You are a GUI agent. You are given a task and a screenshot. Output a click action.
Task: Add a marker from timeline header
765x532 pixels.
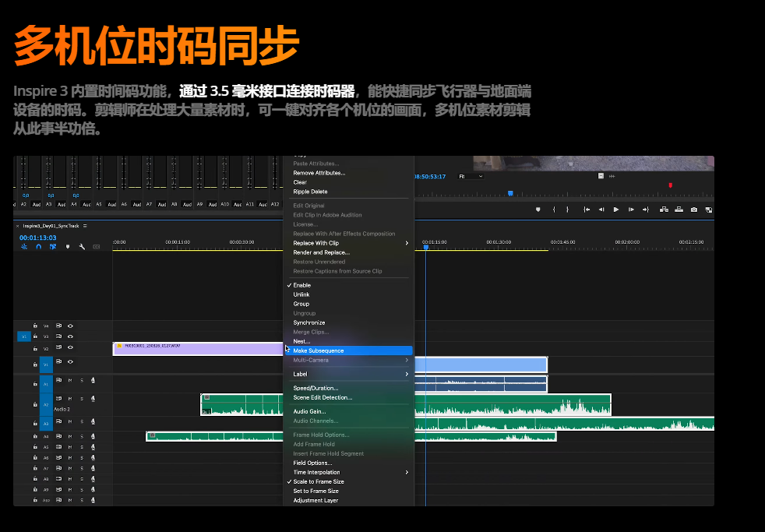coord(67,247)
